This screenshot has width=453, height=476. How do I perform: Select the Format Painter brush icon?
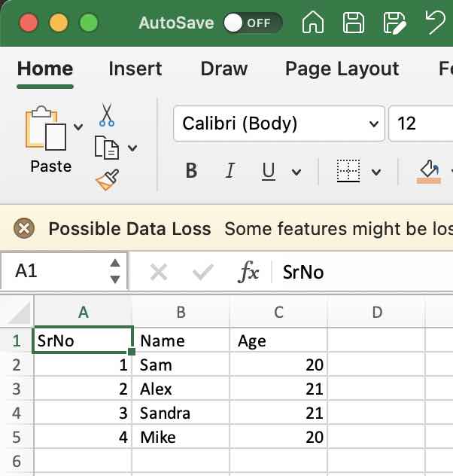click(x=106, y=179)
